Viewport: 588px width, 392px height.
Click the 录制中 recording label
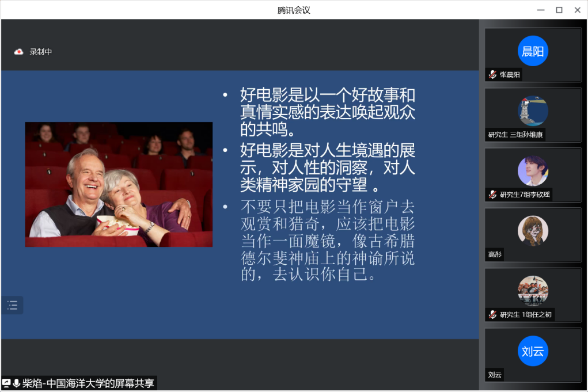coord(41,52)
